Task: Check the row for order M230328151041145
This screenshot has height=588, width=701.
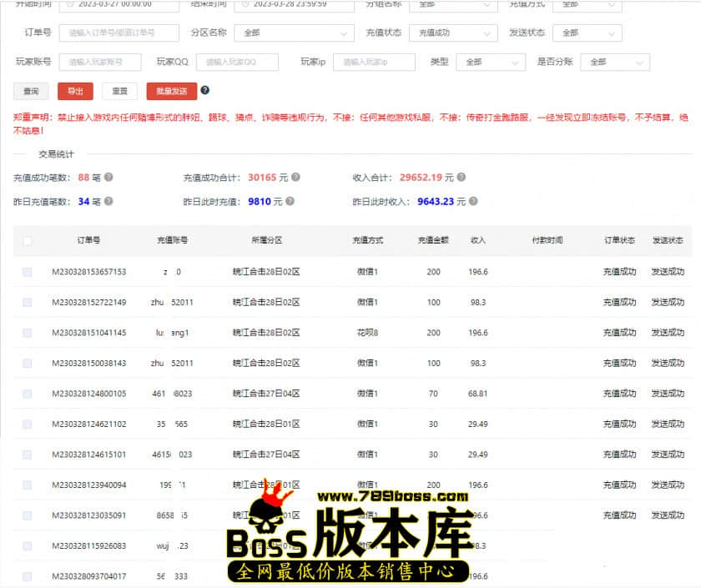Action: (x=28, y=333)
